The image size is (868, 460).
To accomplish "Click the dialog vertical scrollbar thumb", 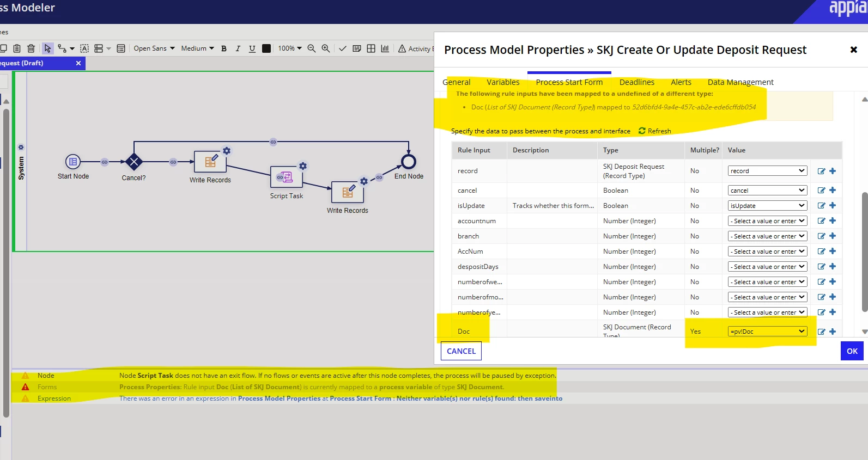I will click(864, 252).
